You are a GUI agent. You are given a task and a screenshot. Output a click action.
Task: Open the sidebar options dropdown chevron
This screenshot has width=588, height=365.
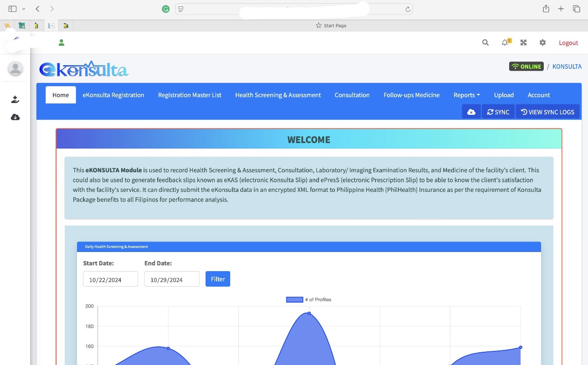24,9
